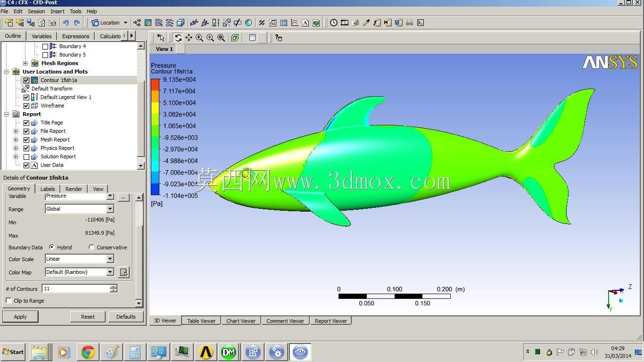Switch to the Expressions tab
The width and height of the screenshot is (644, 362).
click(x=75, y=36)
